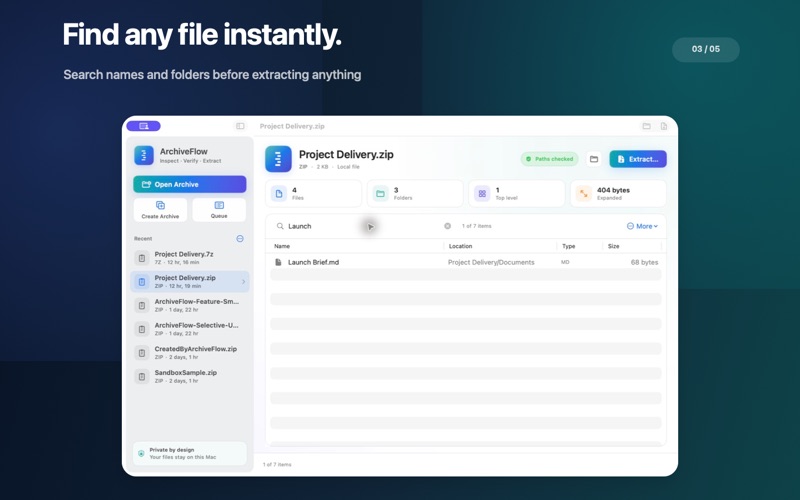The height and width of the screenshot is (500, 800).
Task: Click the Extract... button
Action: click(638, 159)
